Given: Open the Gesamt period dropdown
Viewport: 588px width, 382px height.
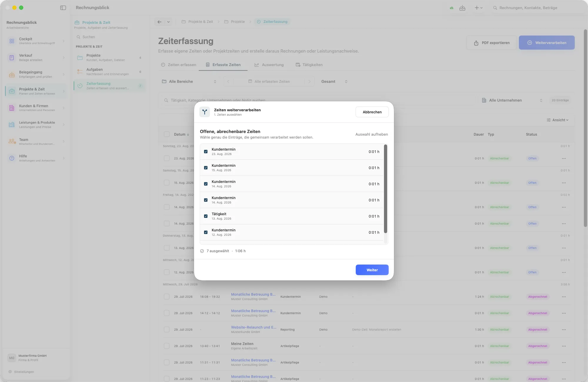Looking at the screenshot, I should [x=335, y=82].
